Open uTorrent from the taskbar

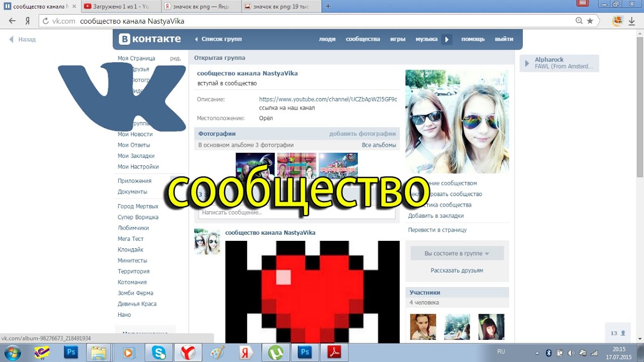point(275,352)
